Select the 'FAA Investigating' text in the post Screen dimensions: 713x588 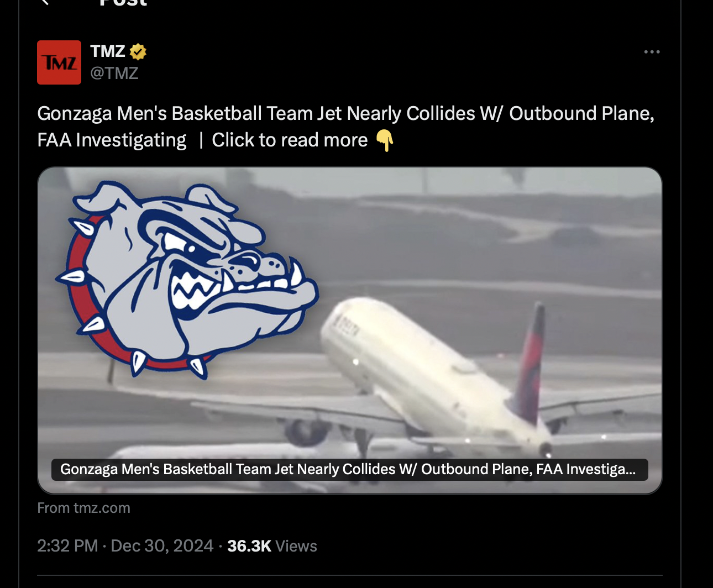(x=112, y=140)
